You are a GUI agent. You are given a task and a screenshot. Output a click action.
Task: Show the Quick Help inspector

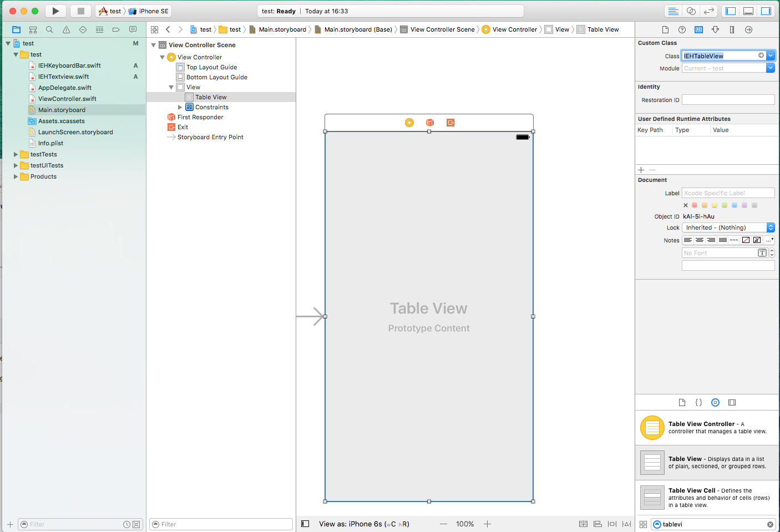tap(682, 29)
